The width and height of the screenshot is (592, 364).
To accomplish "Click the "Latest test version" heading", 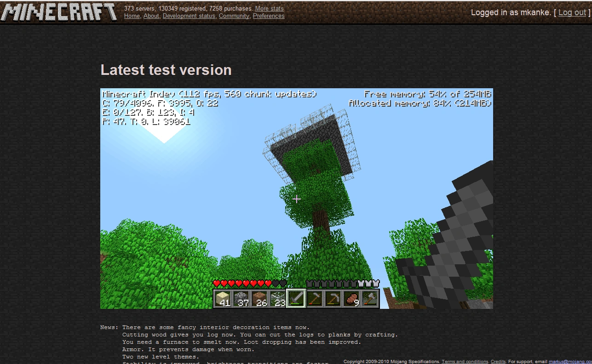I will point(166,70).
